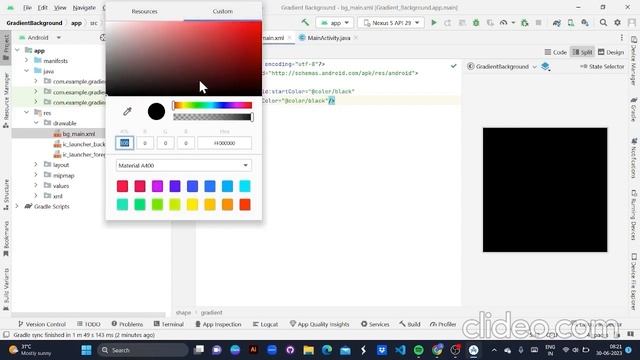The width and height of the screenshot is (640, 360).
Task: Open Spotify from taskbar
Action: tap(418, 350)
